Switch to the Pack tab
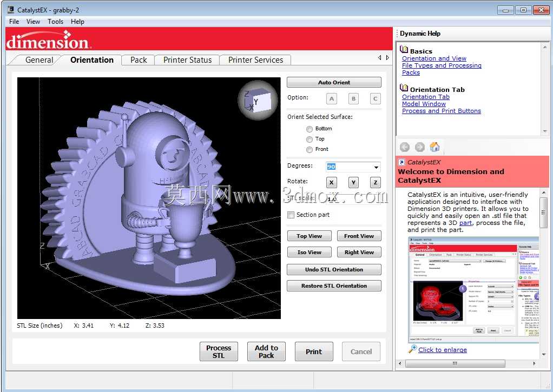 [x=139, y=60]
